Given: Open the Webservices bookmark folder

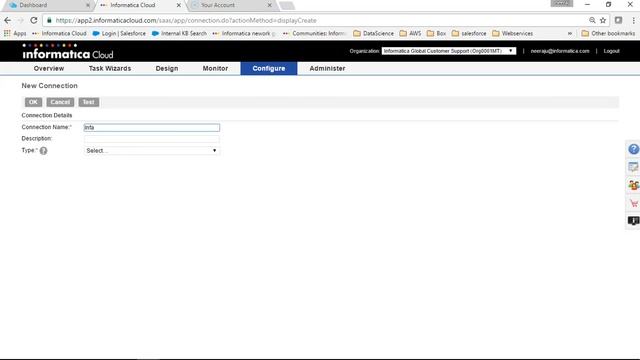Looking at the screenshot, I should coord(512,33).
